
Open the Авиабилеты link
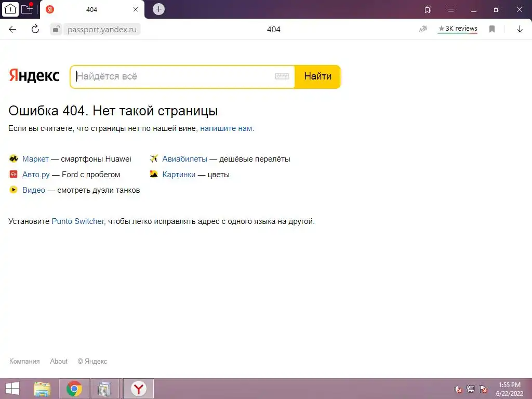(x=184, y=159)
